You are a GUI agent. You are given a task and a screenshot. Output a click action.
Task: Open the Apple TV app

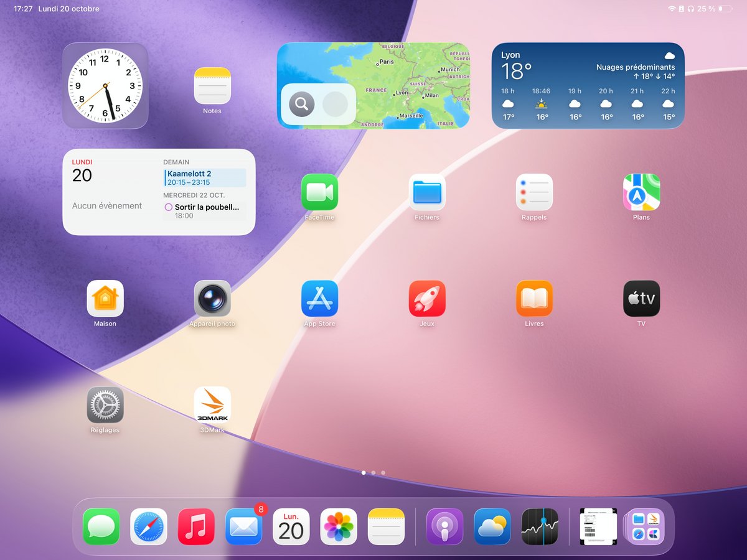point(641,299)
